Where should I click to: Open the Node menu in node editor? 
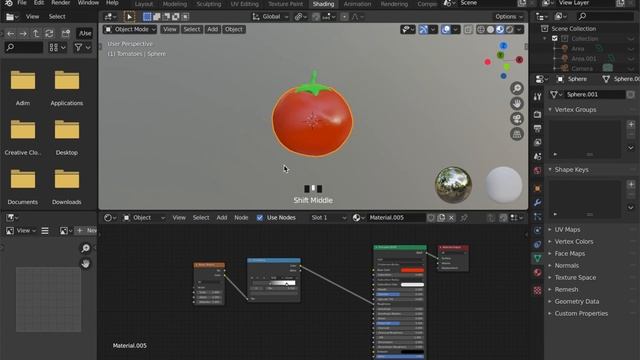coord(241,218)
